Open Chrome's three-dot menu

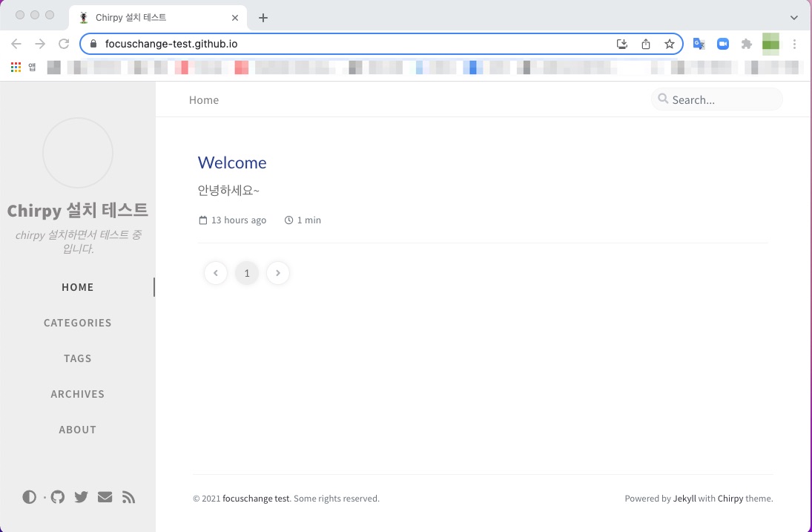[794, 44]
